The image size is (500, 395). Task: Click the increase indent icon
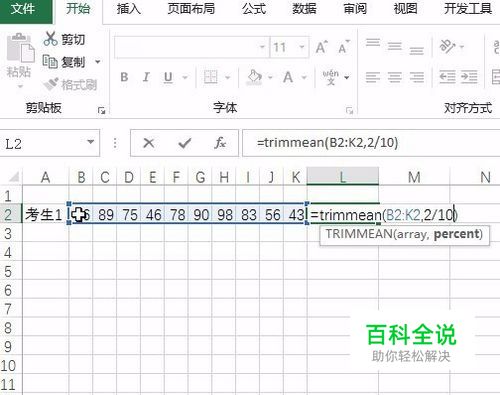coord(469,77)
